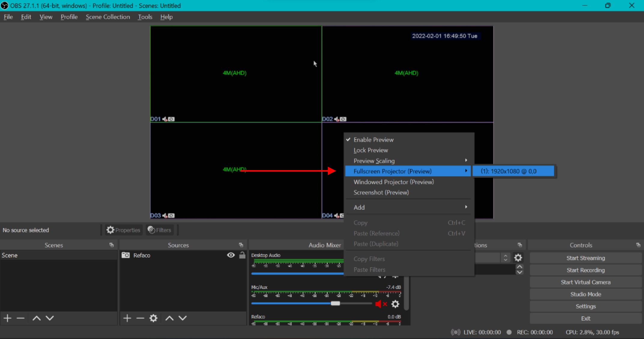The width and height of the screenshot is (644, 339).
Task: Pop out the Controls dock panel
Action: (638, 245)
